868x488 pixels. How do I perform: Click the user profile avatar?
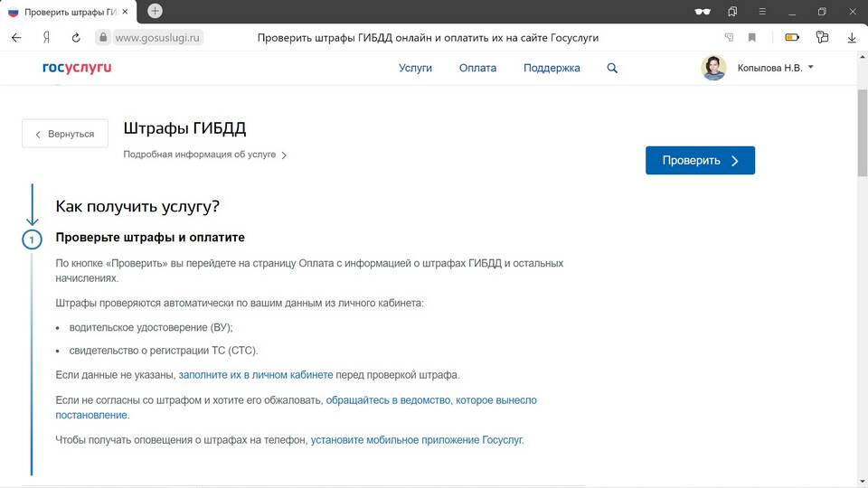713,68
